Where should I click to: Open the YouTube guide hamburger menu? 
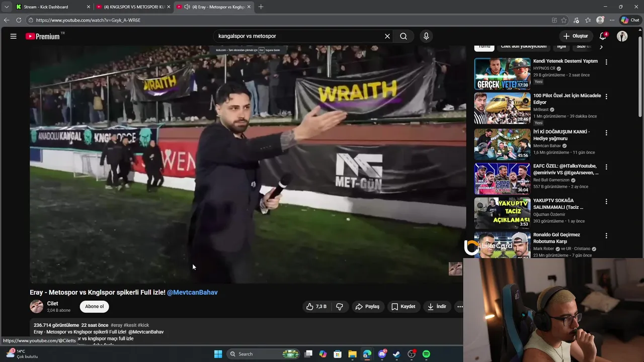click(x=14, y=36)
